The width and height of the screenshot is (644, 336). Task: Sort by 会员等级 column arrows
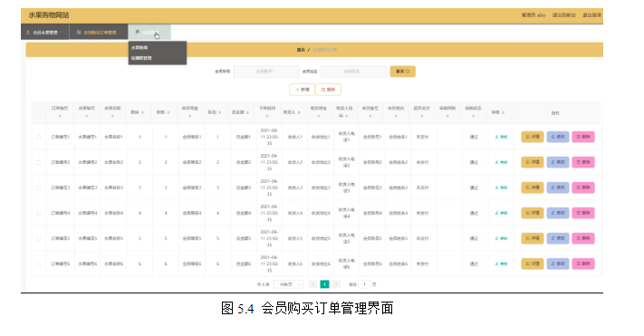(x=189, y=117)
